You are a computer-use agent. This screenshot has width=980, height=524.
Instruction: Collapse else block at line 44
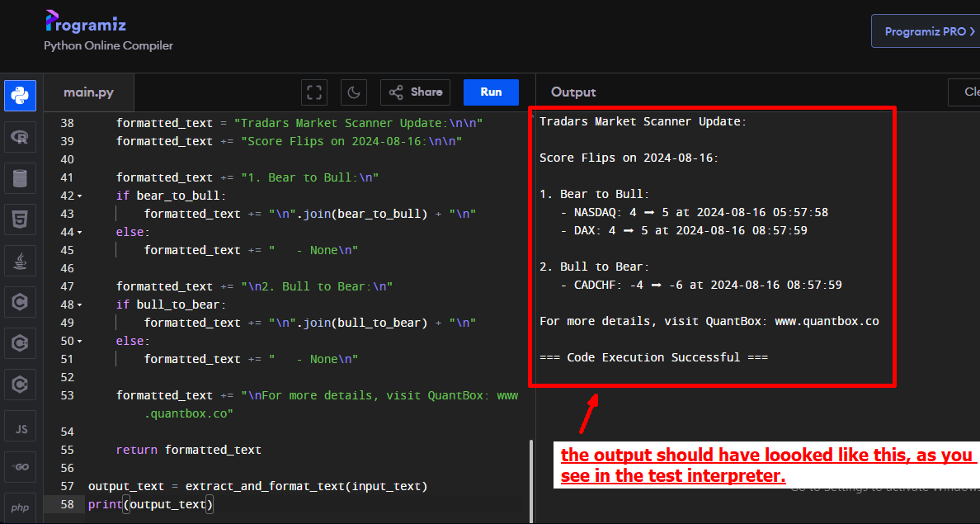(79, 233)
